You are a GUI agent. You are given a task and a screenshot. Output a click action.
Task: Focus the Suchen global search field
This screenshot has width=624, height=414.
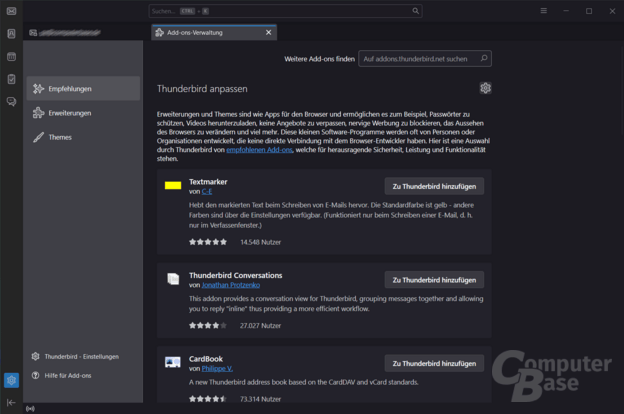[x=285, y=11]
